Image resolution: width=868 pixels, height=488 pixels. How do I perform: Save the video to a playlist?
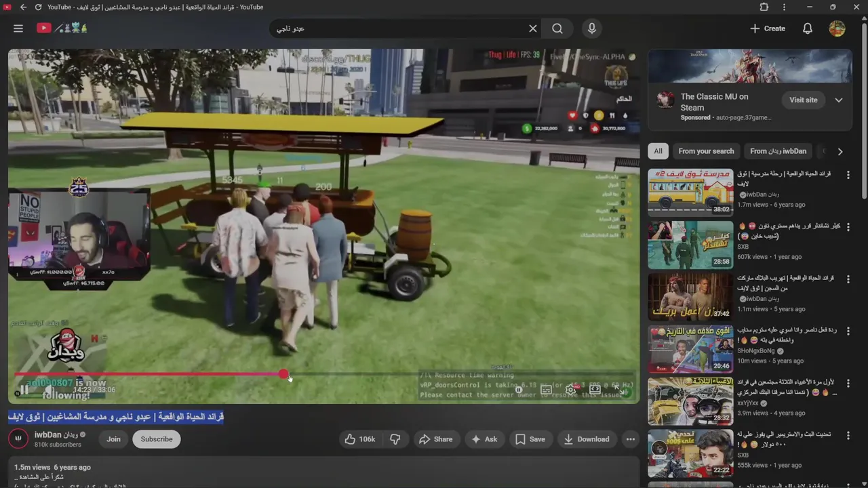[x=530, y=439]
